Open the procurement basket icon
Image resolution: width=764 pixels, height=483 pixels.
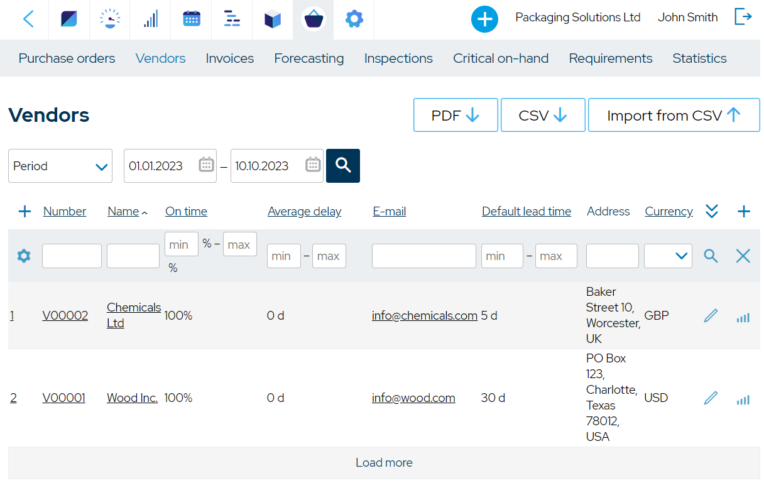click(x=313, y=19)
